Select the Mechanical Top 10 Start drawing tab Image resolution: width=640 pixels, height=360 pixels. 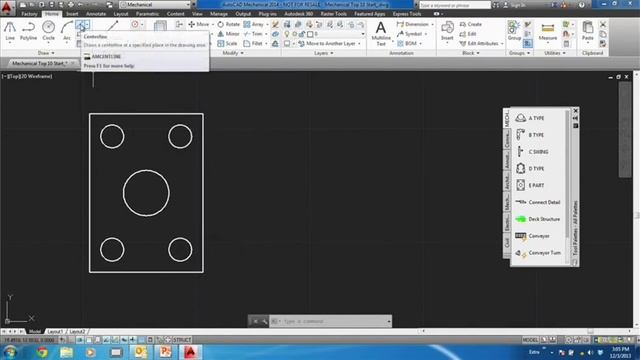(39, 63)
